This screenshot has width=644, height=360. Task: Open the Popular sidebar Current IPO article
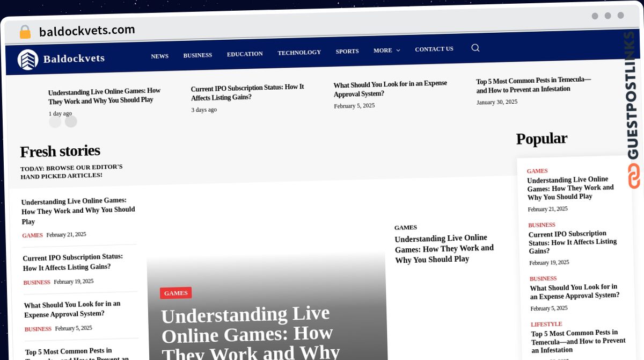573,242
